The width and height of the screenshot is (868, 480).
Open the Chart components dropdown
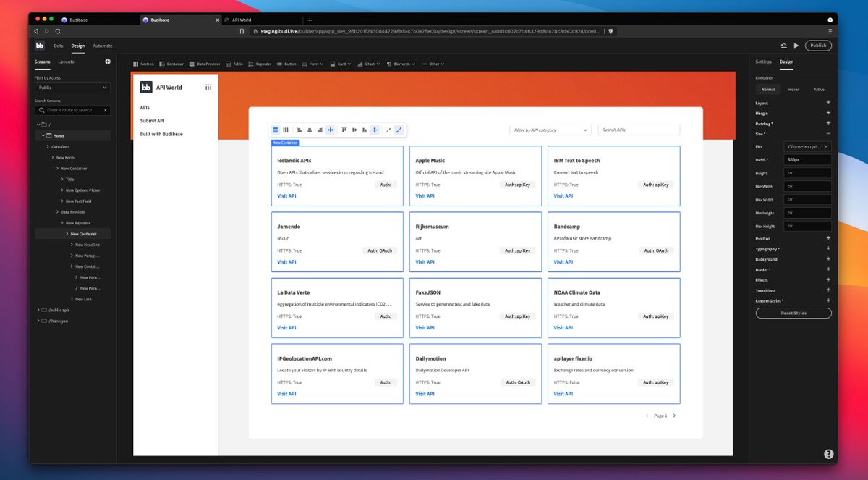369,64
